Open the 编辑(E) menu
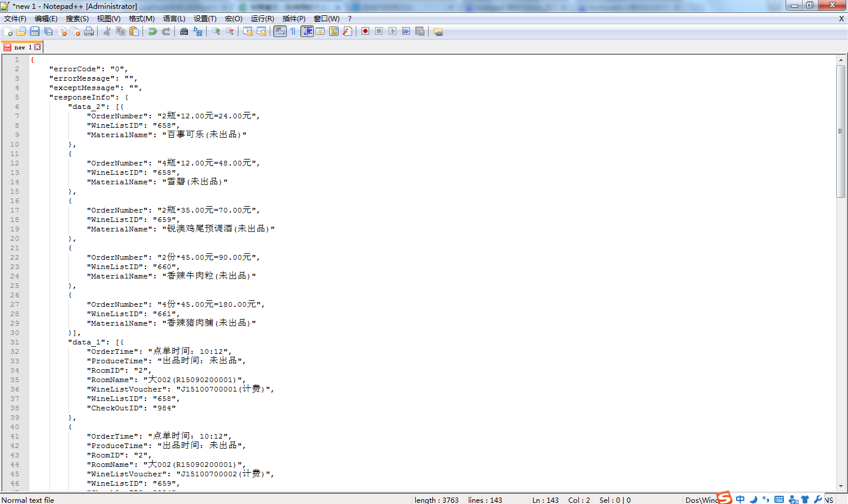848x504 pixels. click(x=46, y=19)
